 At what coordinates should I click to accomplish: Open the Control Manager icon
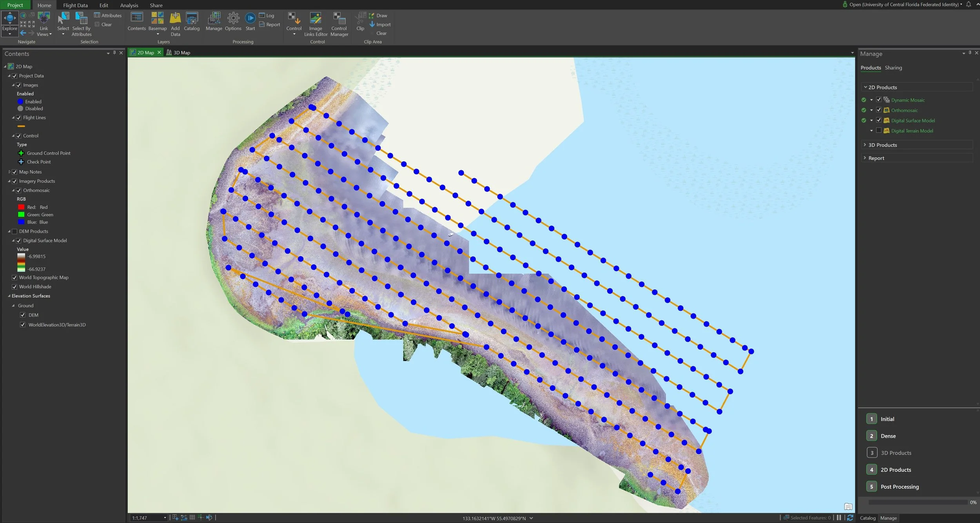[339, 18]
